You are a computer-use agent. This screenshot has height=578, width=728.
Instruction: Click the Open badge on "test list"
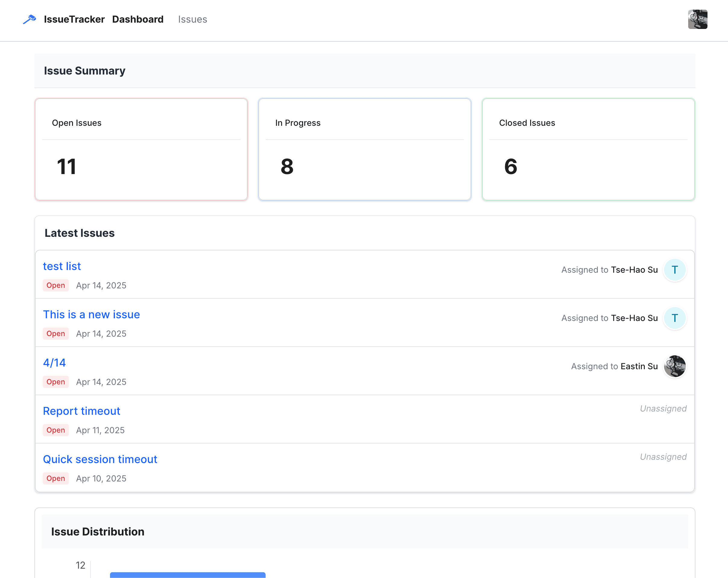(56, 285)
